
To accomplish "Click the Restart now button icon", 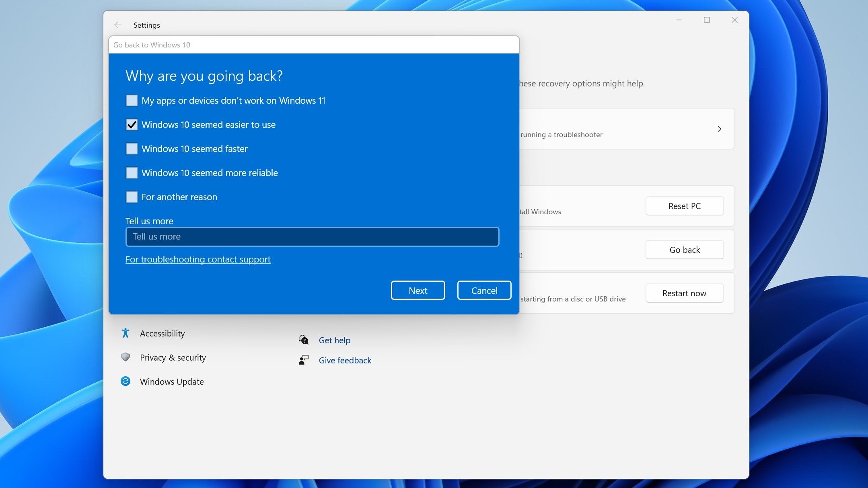I will pos(684,293).
